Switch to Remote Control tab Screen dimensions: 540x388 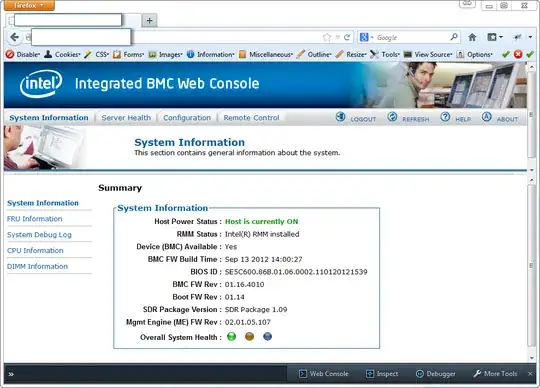tap(251, 118)
